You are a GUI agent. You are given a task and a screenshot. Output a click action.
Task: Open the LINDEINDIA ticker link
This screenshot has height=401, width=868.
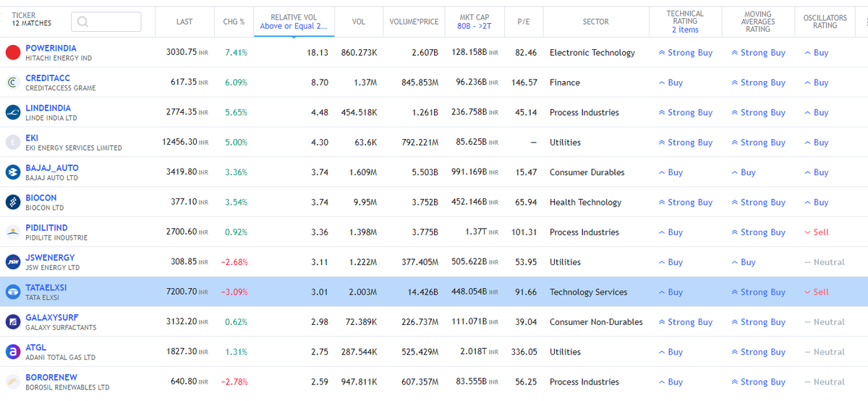click(x=48, y=108)
